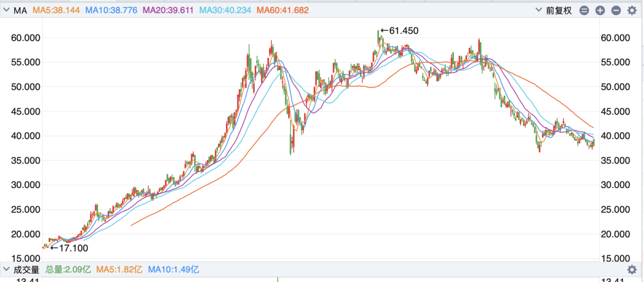Click the equals-sign reset zoom icon

[x=585, y=10]
